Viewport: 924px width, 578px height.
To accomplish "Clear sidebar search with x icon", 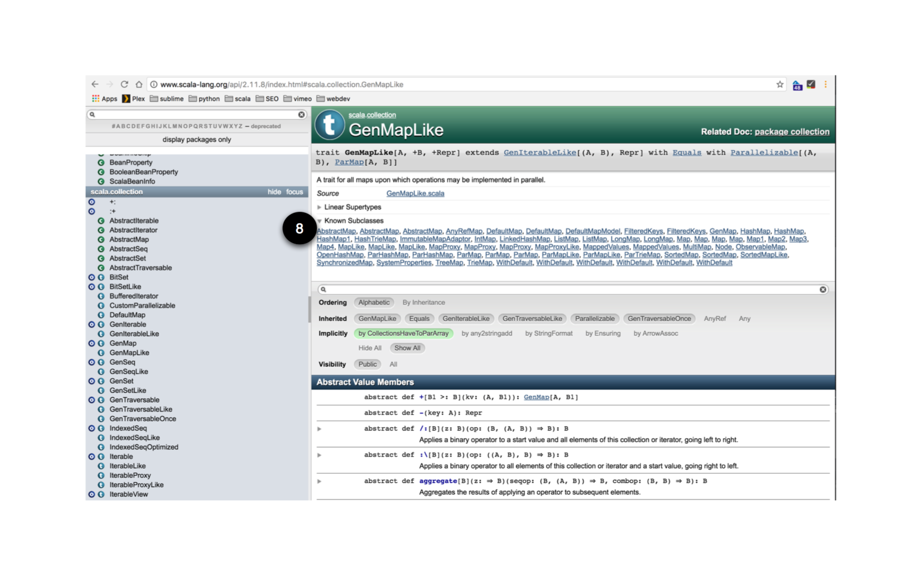I will tap(301, 115).
